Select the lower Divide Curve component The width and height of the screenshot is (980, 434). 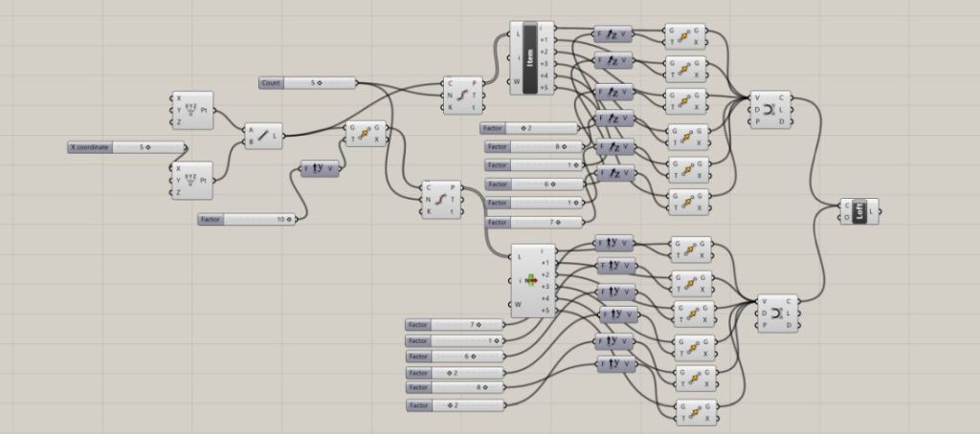coord(442,199)
